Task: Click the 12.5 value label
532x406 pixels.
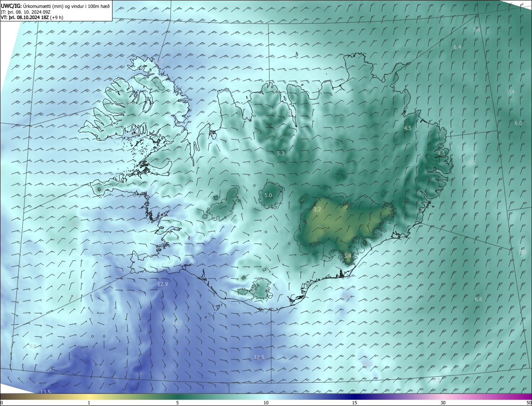Action: click(259, 357)
